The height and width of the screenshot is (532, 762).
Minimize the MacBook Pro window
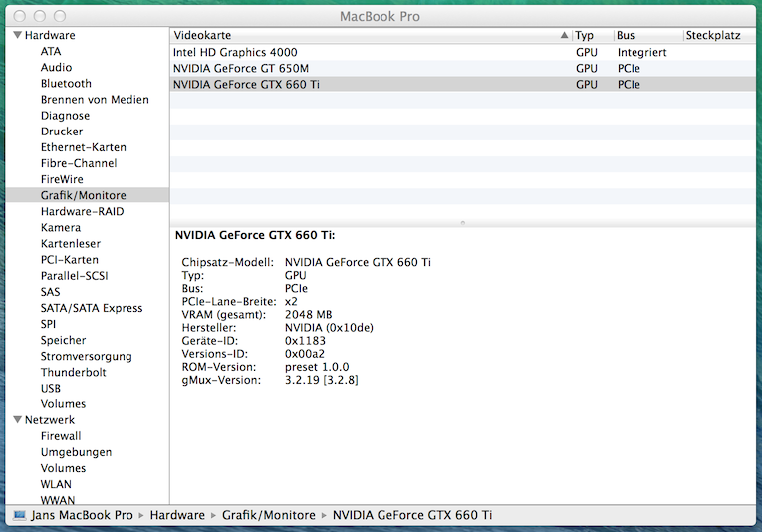pyautogui.click(x=40, y=16)
